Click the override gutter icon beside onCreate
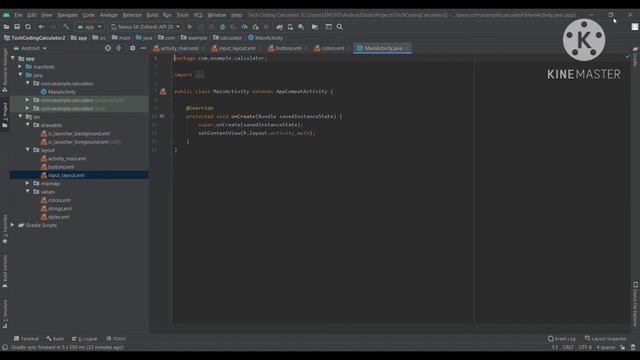640x360 pixels. click(162, 116)
